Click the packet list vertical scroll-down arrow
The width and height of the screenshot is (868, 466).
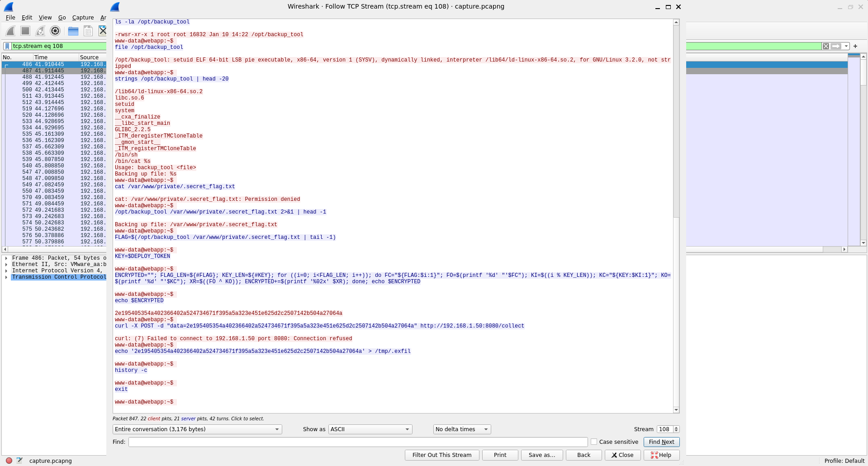coord(863,243)
